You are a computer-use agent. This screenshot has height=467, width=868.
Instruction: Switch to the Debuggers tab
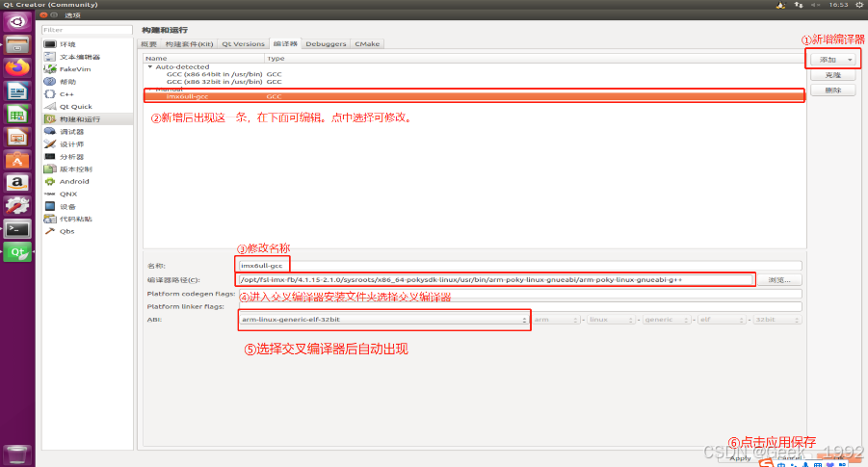(x=326, y=43)
